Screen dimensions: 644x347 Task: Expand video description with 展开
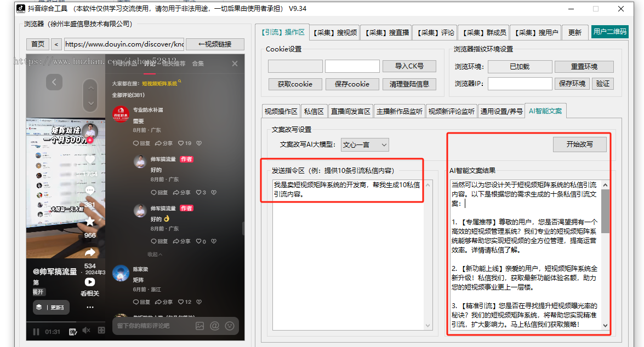38,292
